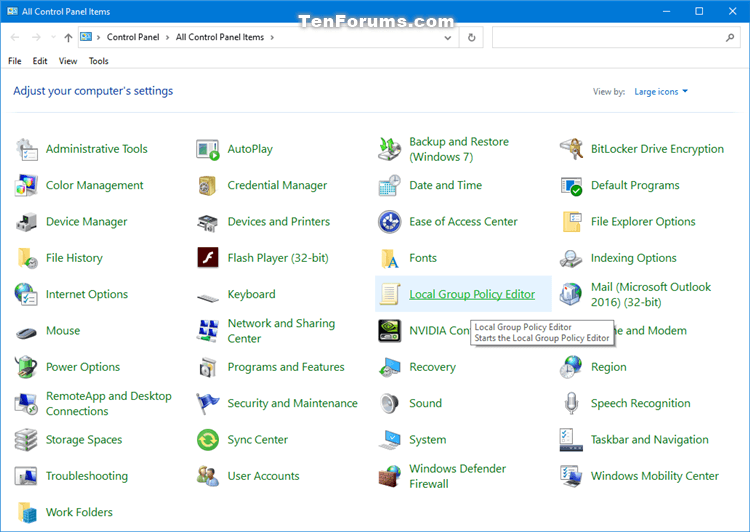Viewport: 750px width, 532px height.
Task: Open the Edit menu
Action: (x=40, y=61)
